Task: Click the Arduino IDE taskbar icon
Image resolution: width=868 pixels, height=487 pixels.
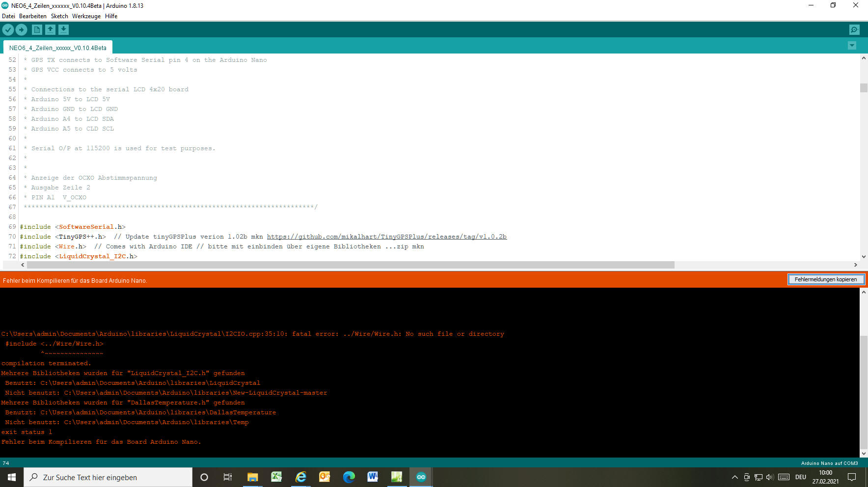Action: coord(421,477)
